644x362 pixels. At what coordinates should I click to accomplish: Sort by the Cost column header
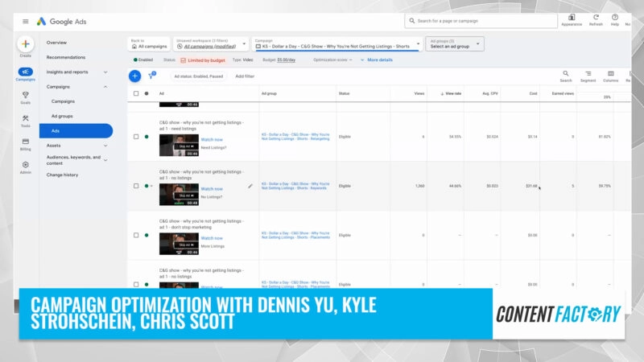[x=533, y=93]
